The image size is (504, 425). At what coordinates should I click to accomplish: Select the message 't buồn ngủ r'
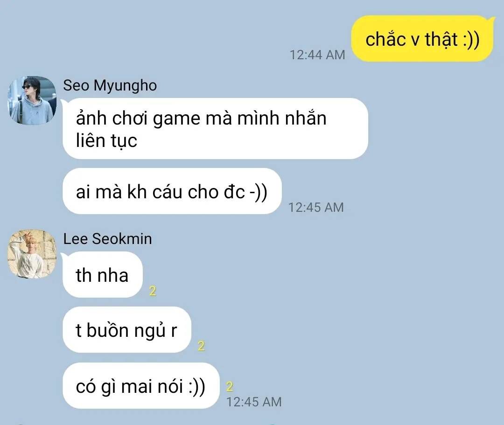click(127, 329)
